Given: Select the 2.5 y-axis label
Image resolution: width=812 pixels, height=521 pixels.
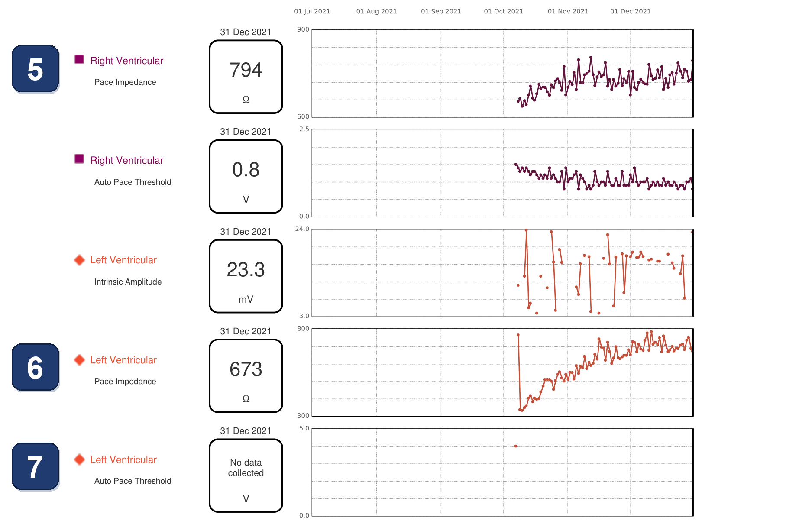Looking at the screenshot, I should pyautogui.click(x=304, y=129).
